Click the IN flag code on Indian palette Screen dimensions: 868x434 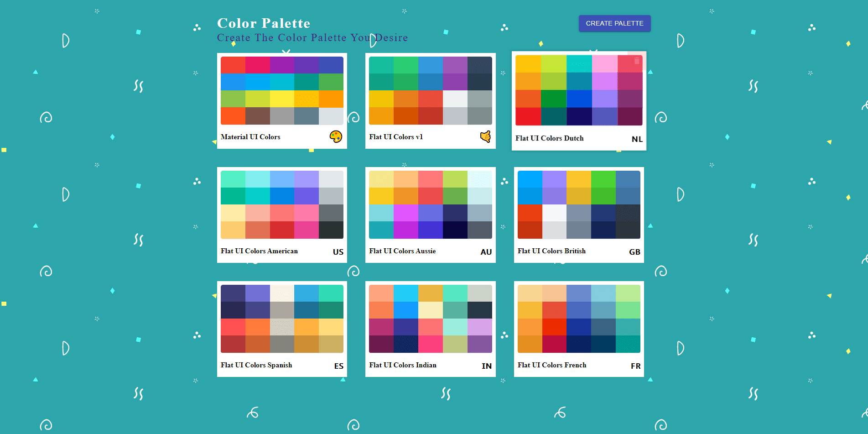click(486, 366)
